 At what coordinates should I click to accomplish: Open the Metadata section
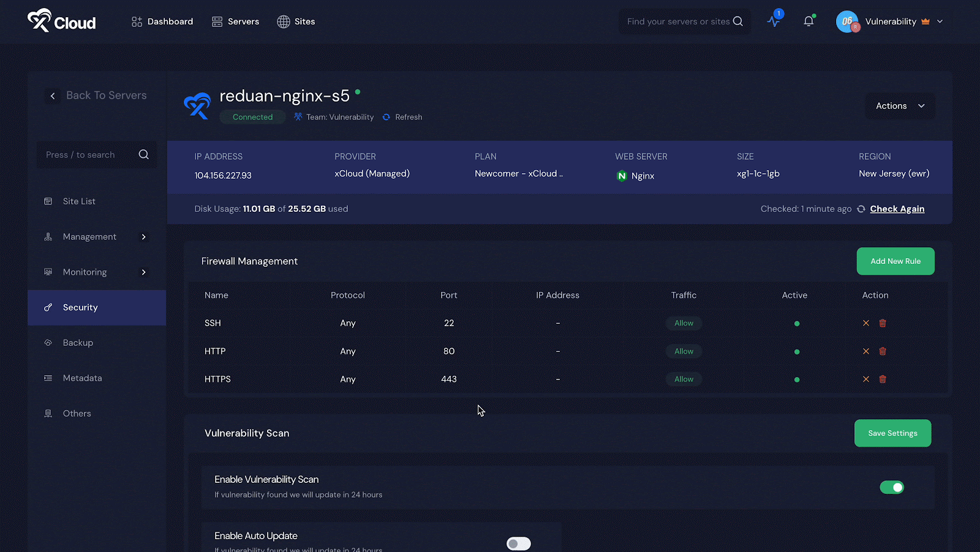pos(83,378)
